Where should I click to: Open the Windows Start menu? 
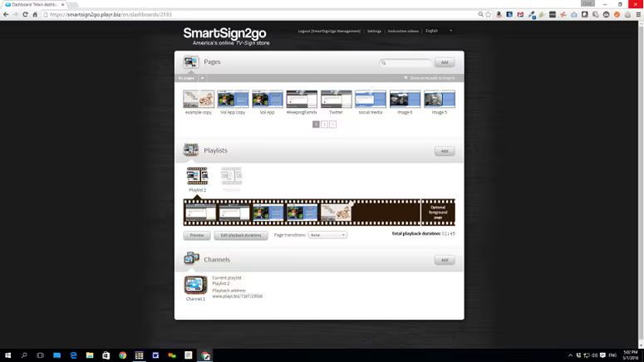(x=7, y=355)
